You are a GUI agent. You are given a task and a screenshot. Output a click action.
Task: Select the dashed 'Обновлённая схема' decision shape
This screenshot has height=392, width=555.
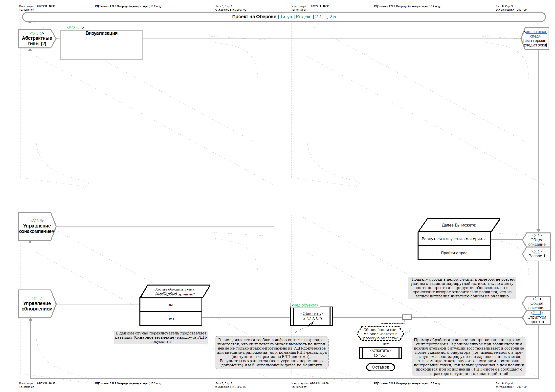point(380,334)
